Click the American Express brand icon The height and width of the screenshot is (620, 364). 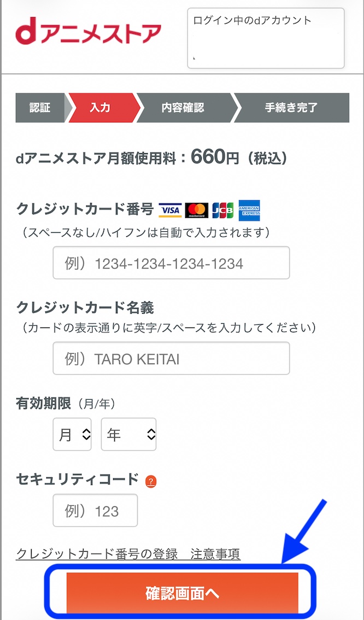pyautogui.click(x=249, y=208)
